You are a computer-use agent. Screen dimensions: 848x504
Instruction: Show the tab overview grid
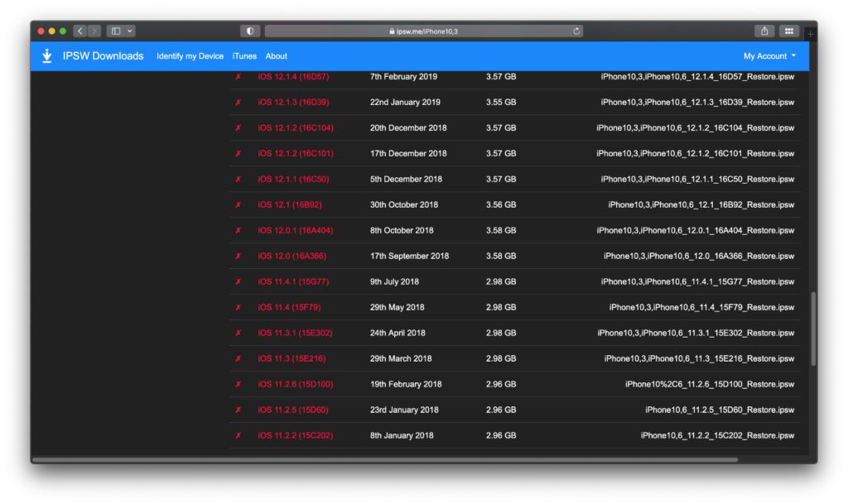[x=788, y=31]
